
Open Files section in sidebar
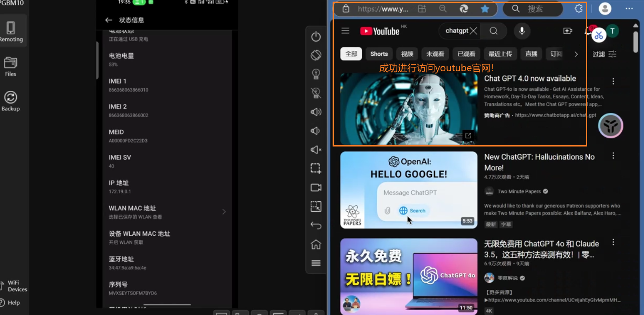pyautogui.click(x=11, y=66)
